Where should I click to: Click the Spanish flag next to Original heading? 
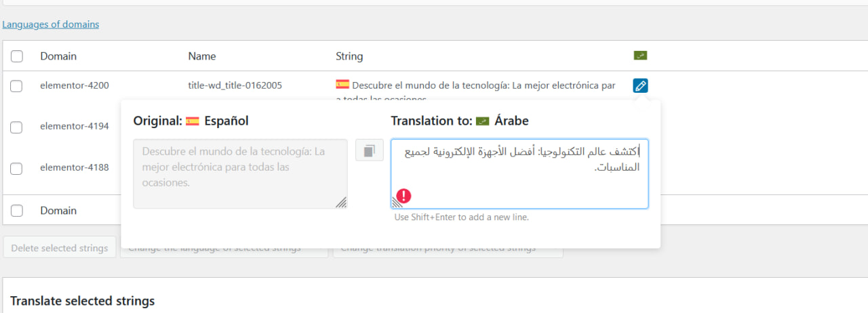(x=193, y=121)
